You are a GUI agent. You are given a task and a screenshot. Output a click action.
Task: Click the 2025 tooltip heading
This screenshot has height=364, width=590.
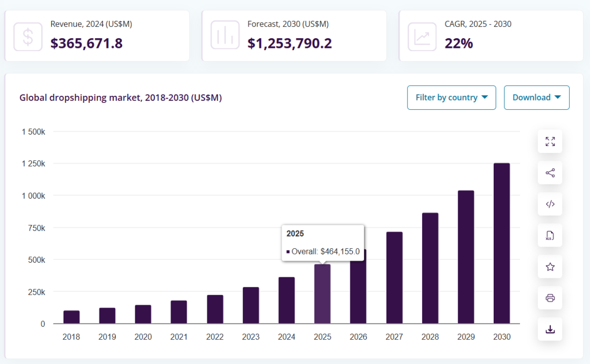click(295, 234)
